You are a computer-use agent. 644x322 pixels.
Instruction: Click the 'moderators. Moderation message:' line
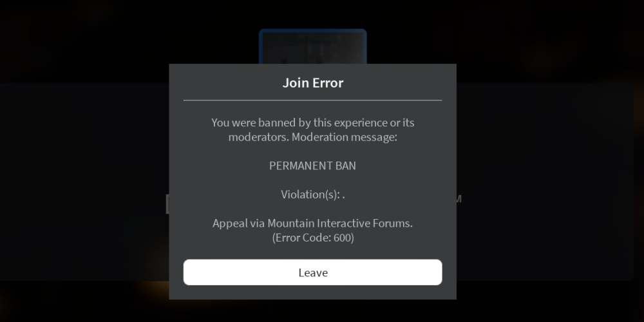click(312, 137)
